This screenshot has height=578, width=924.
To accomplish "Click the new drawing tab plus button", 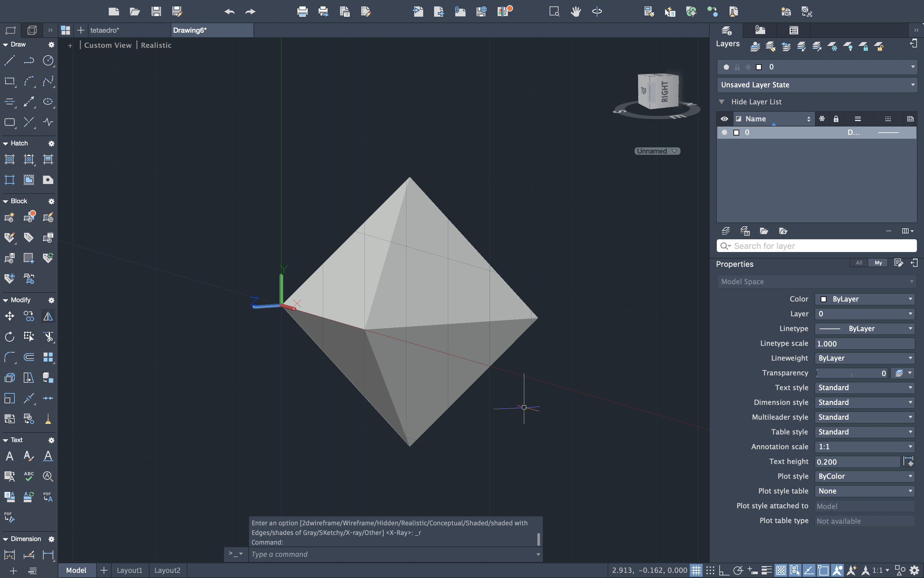I will pos(81,30).
